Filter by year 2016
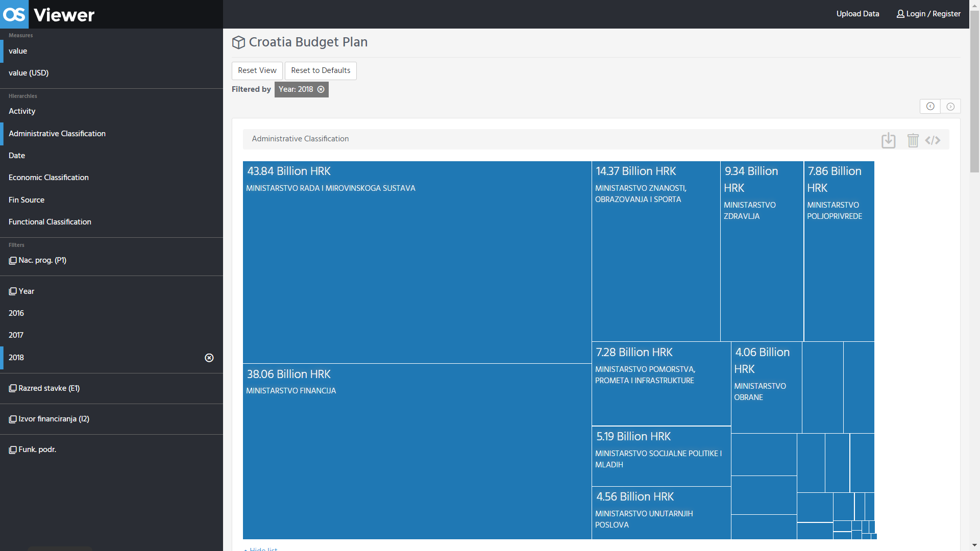This screenshot has height=551, width=980. pyautogui.click(x=111, y=313)
